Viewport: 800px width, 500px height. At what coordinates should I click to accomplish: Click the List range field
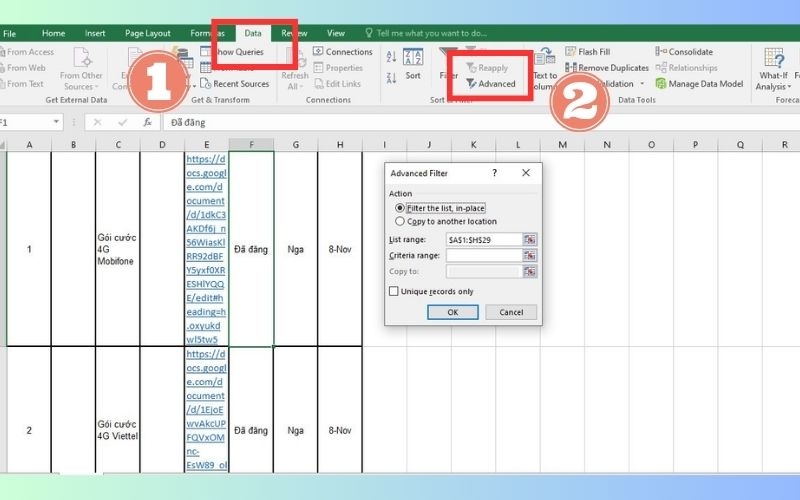coord(484,239)
